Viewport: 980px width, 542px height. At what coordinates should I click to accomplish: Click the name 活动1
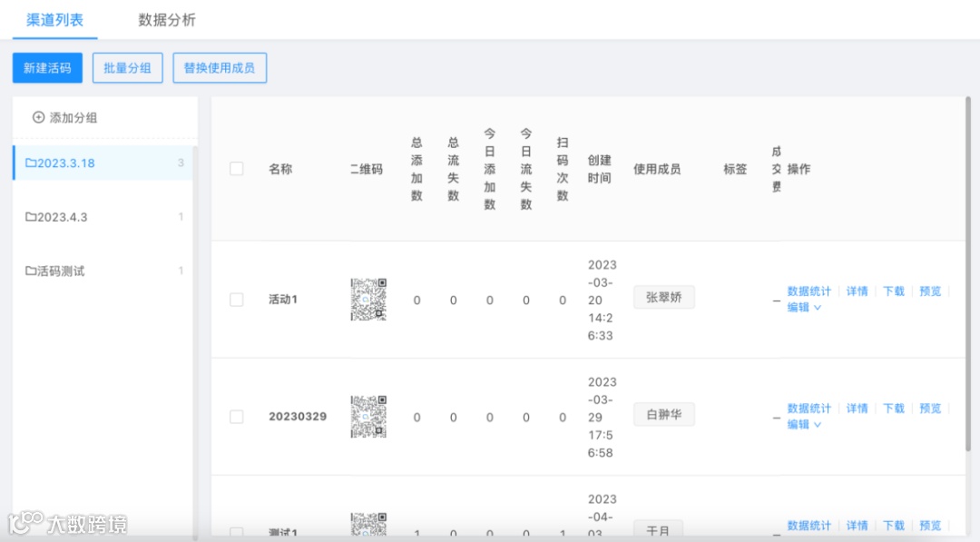click(x=283, y=300)
